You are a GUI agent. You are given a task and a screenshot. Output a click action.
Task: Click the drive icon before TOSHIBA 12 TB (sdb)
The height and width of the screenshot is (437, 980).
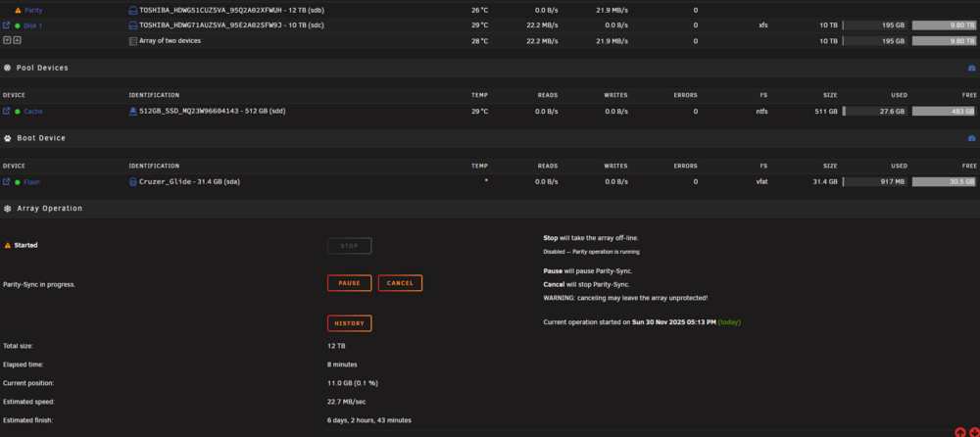pyautogui.click(x=132, y=11)
